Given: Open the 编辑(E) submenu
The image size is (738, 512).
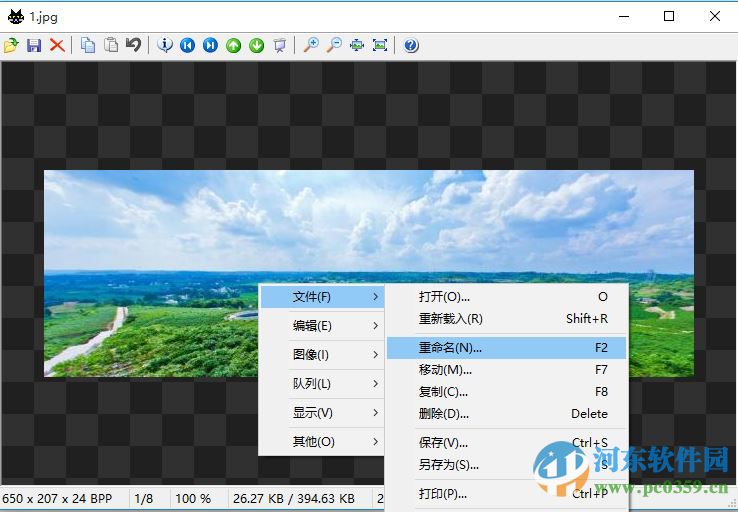Looking at the screenshot, I should [x=322, y=326].
